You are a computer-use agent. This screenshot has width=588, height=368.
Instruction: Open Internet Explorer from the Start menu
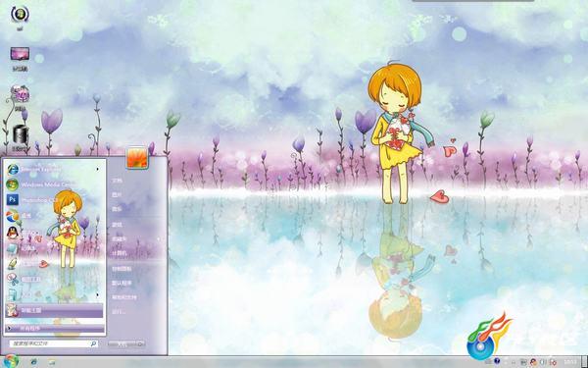54,170
